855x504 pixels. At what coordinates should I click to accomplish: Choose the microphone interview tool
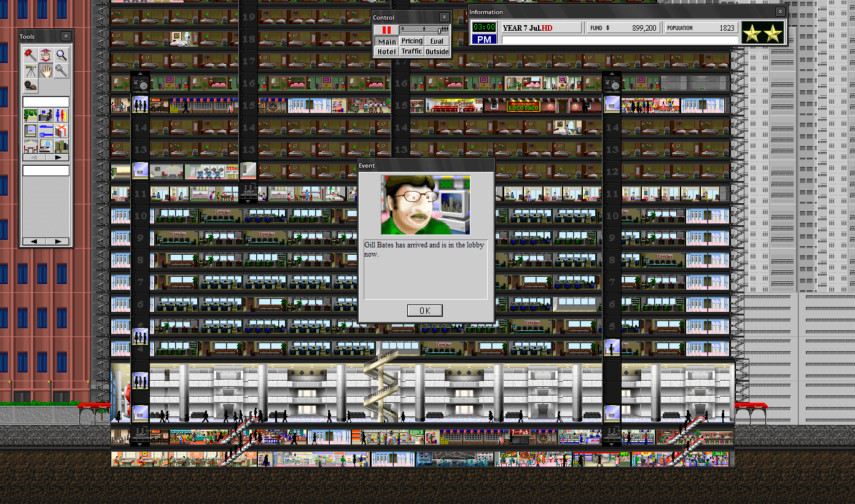pyautogui.click(x=61, y=71)
